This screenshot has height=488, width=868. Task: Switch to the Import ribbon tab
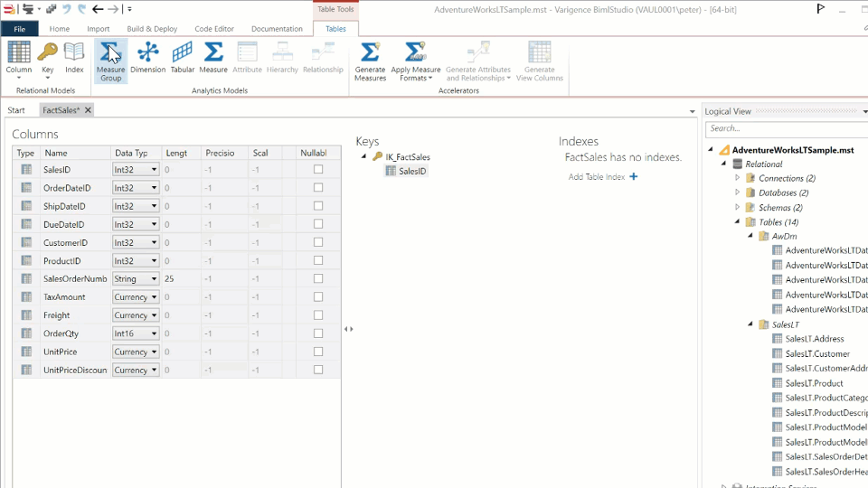click(x=98, y=29)
